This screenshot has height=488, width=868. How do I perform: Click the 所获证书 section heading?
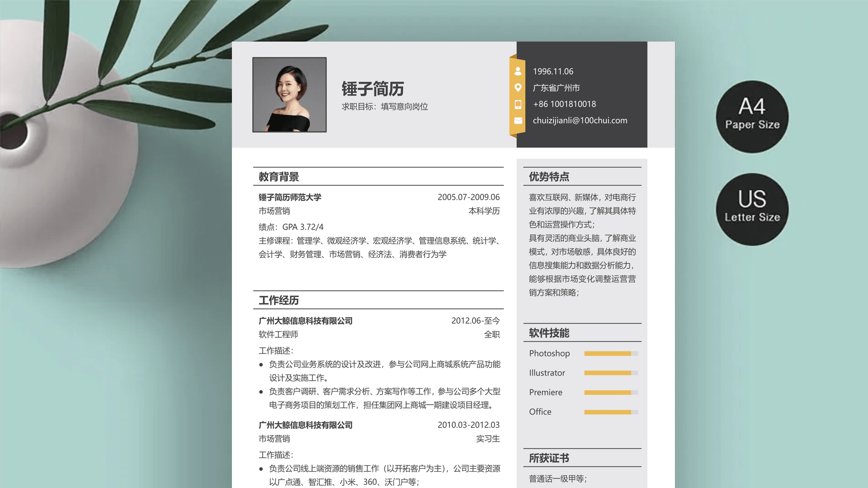[x=549, y=458]
